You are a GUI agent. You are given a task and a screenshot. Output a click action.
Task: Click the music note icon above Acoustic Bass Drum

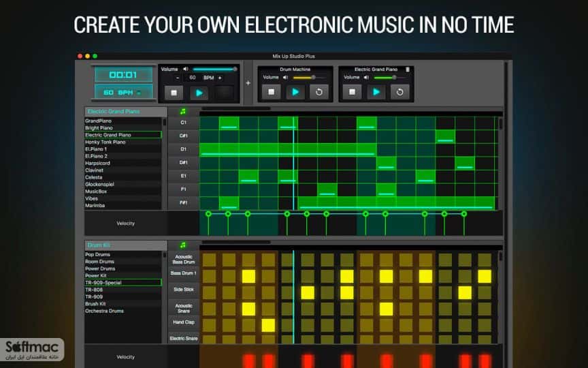tap(182, 245)
